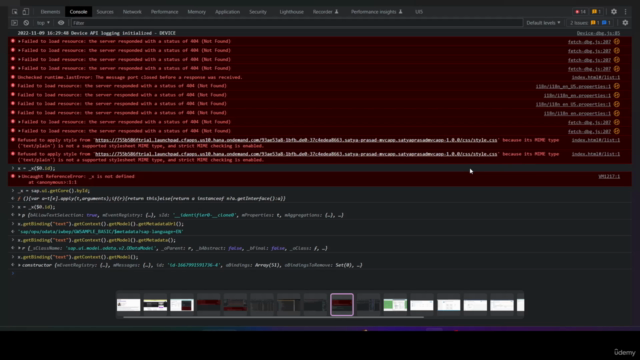640x360 pixels.
Task: Open the Recorder tab
Action: [x=325, y=12]
